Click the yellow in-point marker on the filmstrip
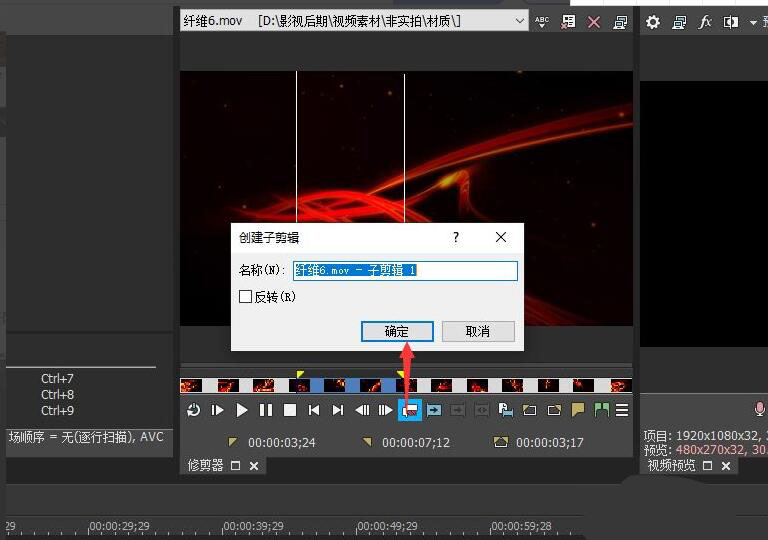Viewport: 768px width, 540px height. [300, 375]
